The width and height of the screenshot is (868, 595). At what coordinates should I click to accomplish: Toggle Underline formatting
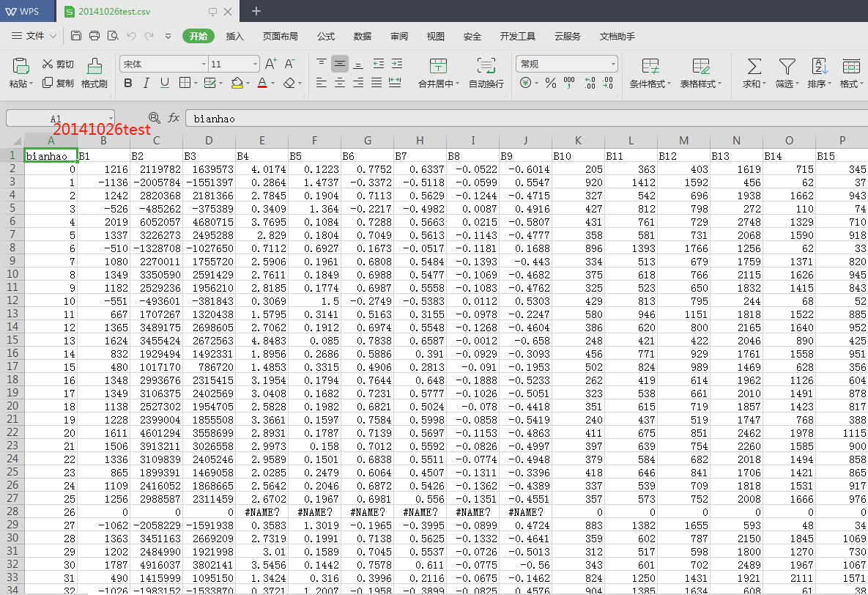pos(164,83)
